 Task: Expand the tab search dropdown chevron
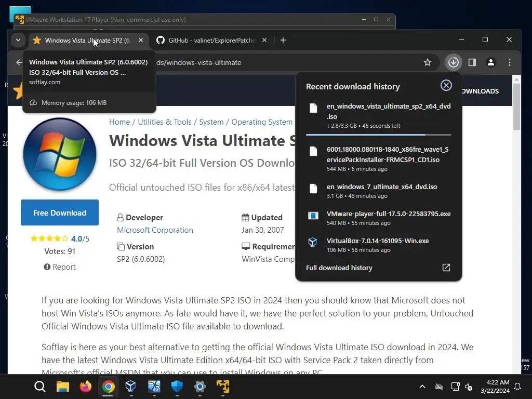(18, 41)
